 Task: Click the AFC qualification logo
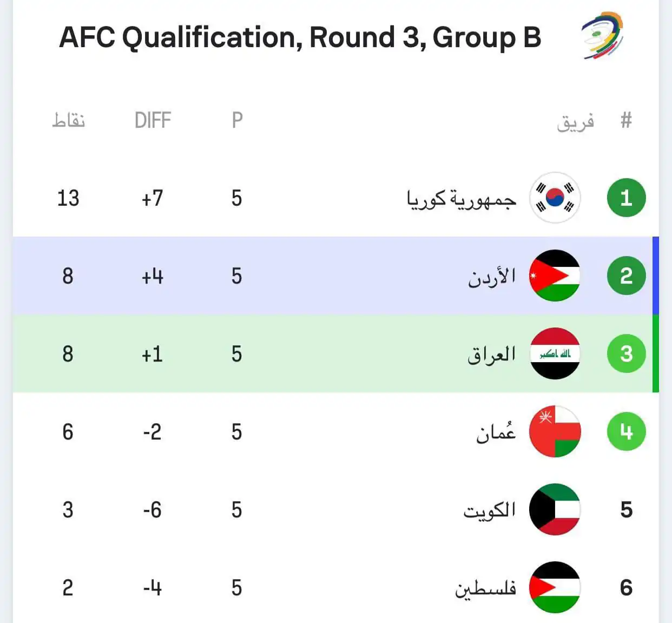pos(602,36)
